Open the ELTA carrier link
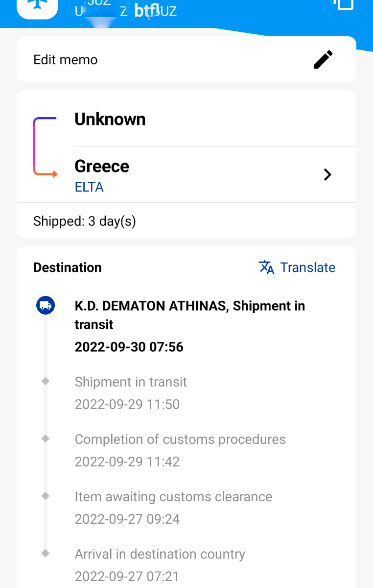373x588 pixels. 89,187
